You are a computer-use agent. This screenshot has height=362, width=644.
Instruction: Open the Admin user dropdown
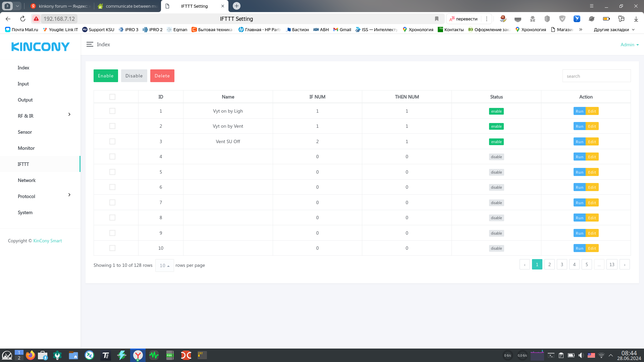[x=629, y=45]
